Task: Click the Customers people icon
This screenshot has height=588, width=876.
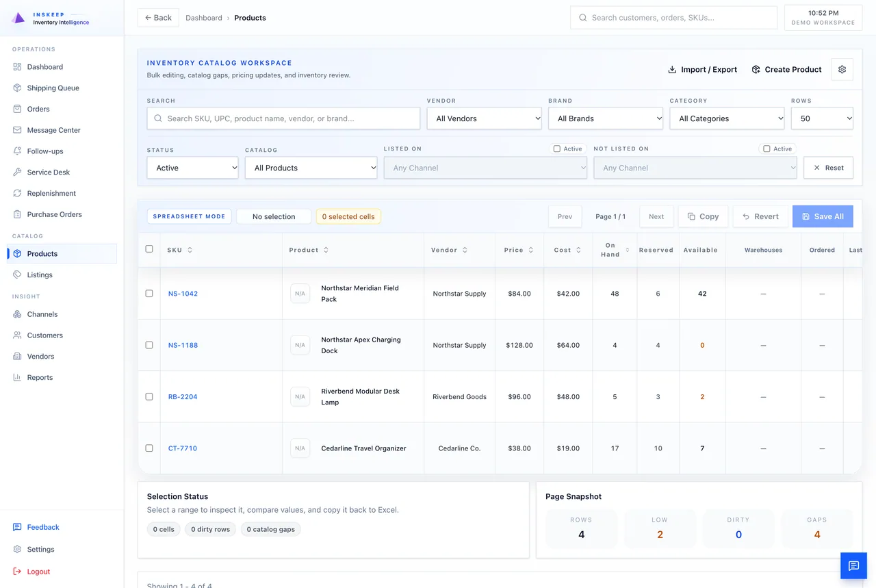Action: coord(17,335)
